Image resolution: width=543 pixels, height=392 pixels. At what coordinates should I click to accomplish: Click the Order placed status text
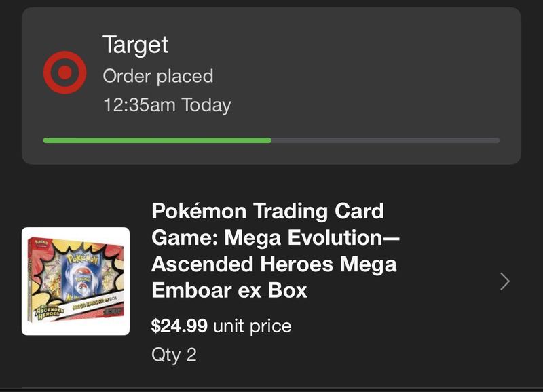click(x=158, y=76)
